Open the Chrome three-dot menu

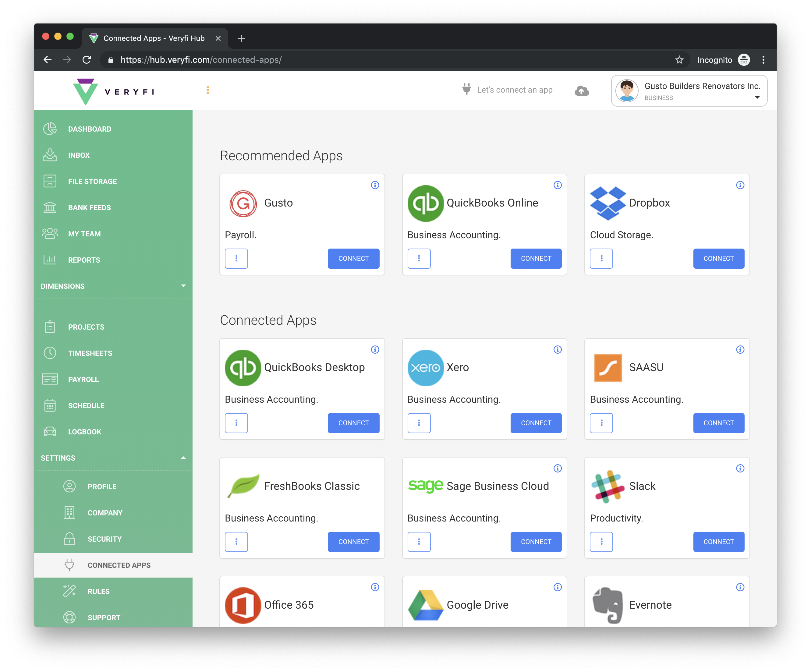(x=763, y=59)
